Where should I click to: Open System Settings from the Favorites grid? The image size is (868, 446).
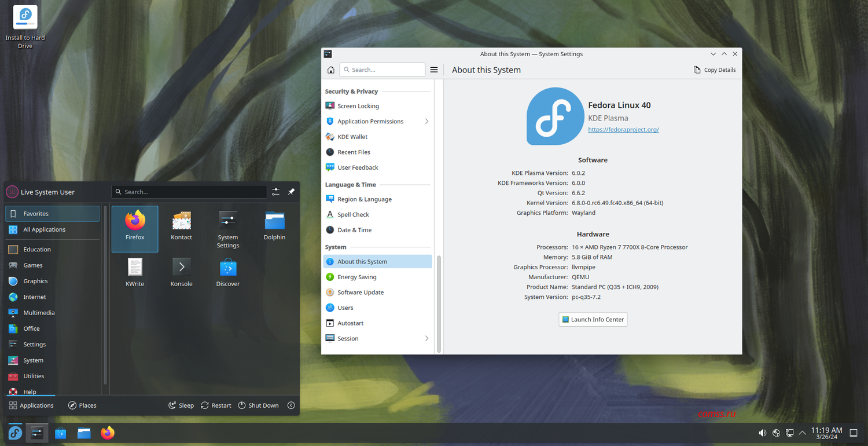228,229
